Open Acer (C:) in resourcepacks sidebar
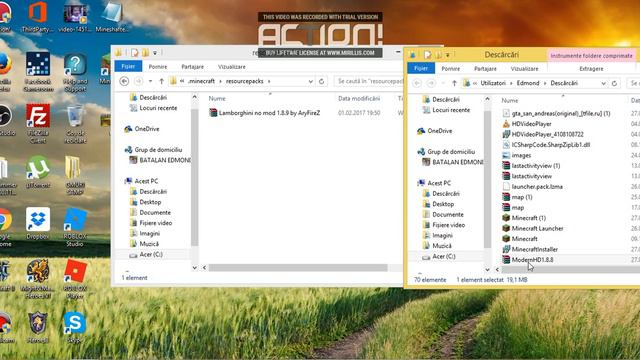 coord(146,254)
